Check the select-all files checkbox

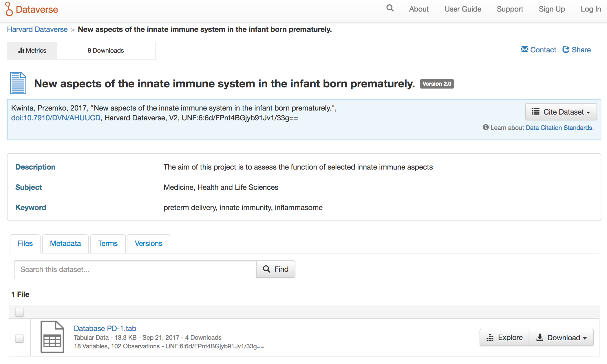[x=19, y=312]
